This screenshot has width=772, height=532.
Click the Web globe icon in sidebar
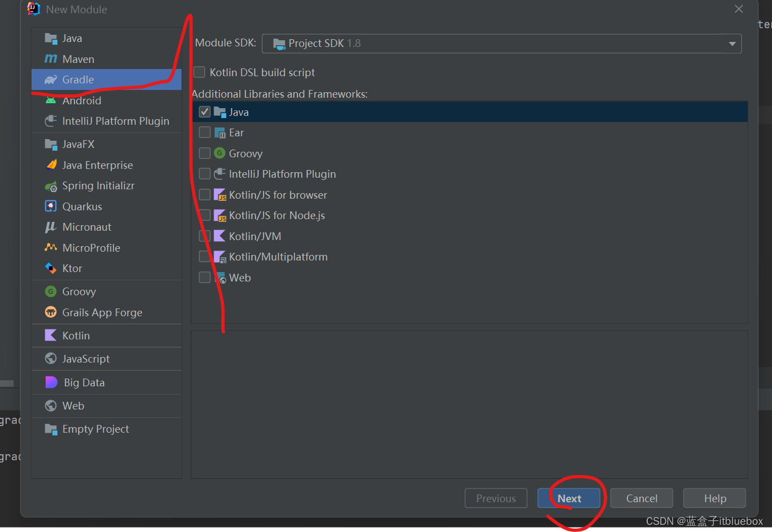(x=51, y=406)
